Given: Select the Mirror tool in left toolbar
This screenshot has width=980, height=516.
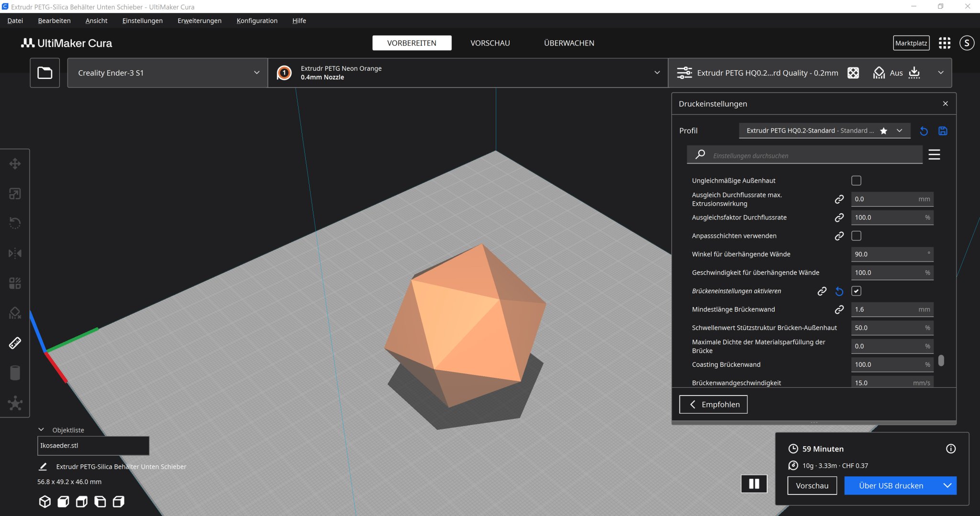Looking at the screenshot, I should click(15, 253).
